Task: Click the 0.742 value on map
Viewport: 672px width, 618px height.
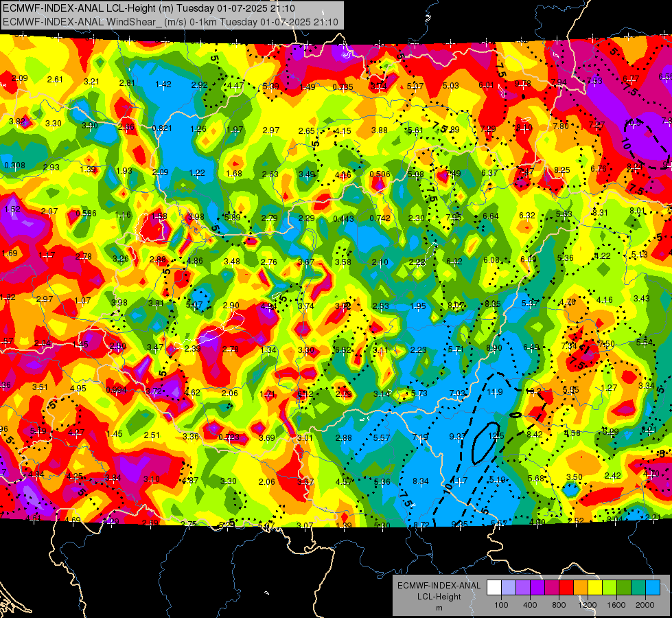Action: [x=380, y=218]
